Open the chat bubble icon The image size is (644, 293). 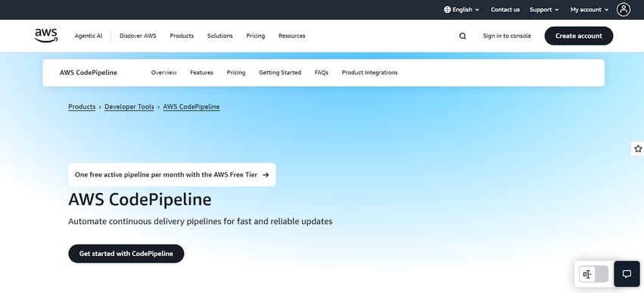(627, 273)
